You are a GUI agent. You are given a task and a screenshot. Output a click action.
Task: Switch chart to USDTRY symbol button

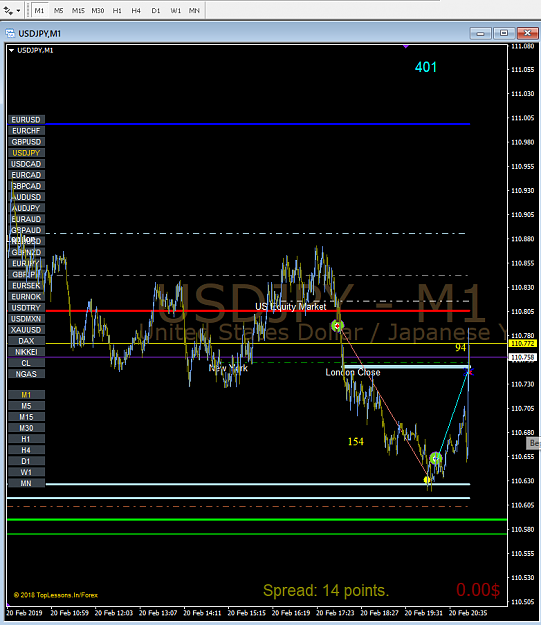[x=26, y=308]
